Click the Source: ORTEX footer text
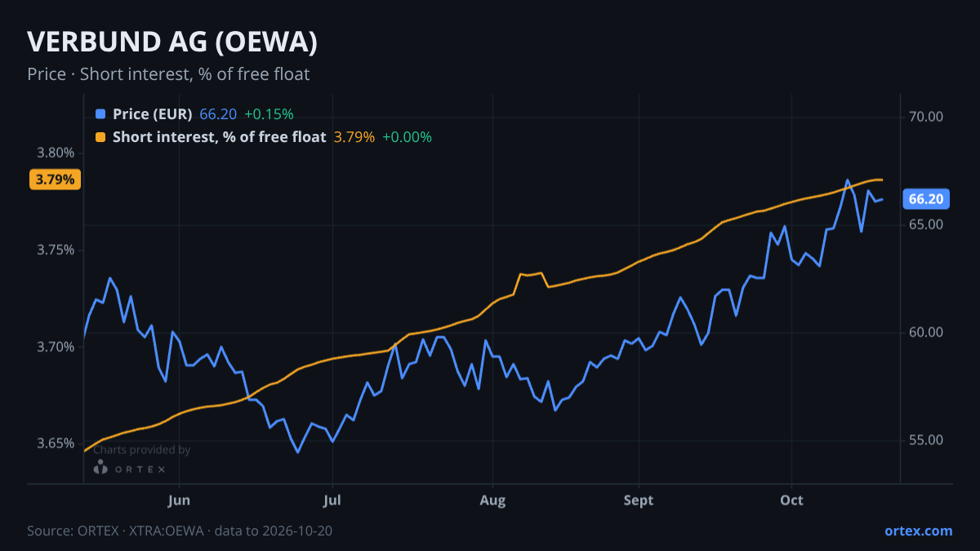The width and height of the screenshot is (980, 551). tap(180, 531)
